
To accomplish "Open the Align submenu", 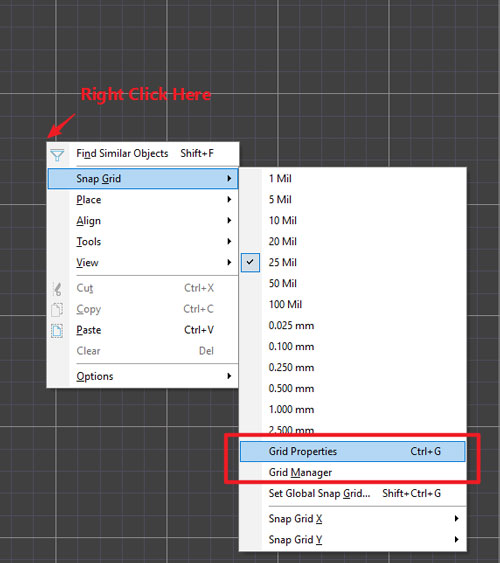I will pyautogui.click(x=143, y=220).
